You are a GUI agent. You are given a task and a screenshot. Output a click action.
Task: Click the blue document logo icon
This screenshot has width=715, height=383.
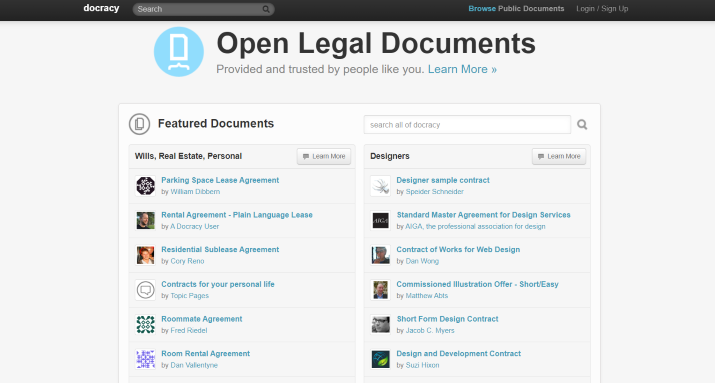click(179, 52)
